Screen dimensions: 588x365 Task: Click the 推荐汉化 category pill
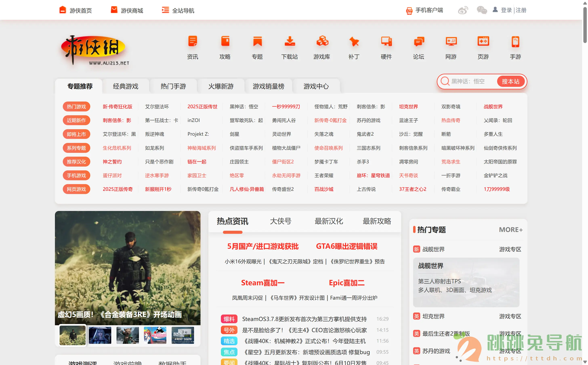[76, 162]
